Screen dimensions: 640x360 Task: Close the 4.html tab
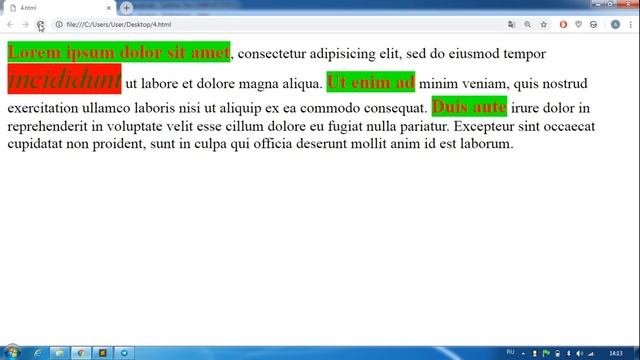[x=109, y=8]
